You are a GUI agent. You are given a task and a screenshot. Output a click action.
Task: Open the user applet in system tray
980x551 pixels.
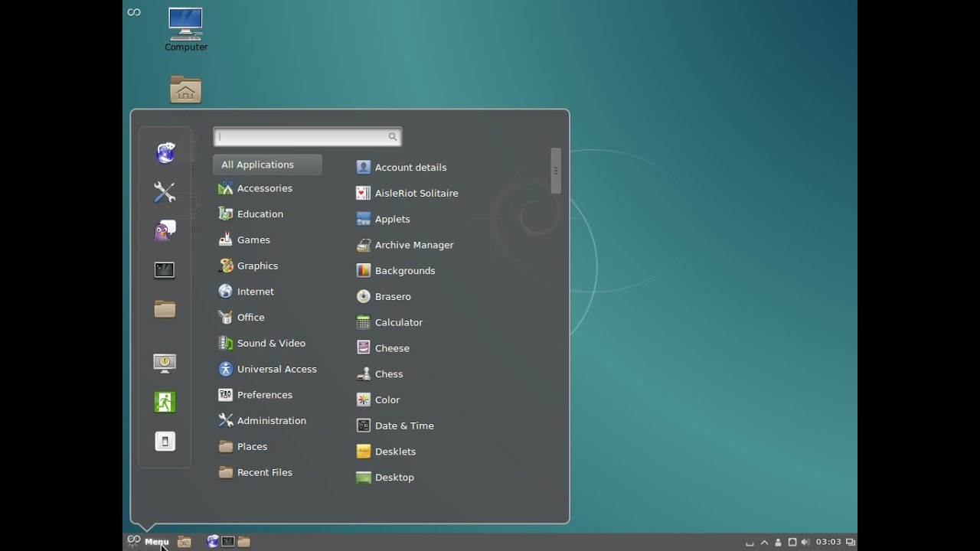point(778,543)
